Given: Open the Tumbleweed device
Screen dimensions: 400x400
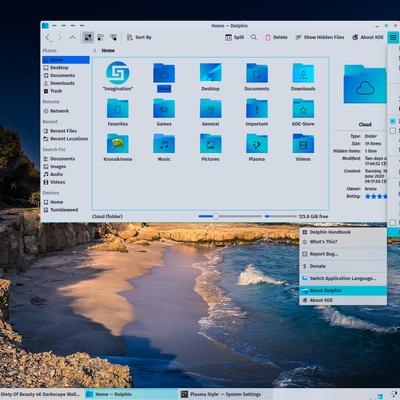Looking at the screenshot, I should (x=66, y=210).
